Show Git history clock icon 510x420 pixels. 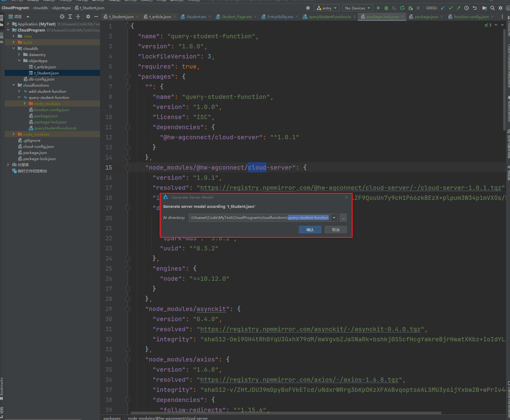point(467,8)
